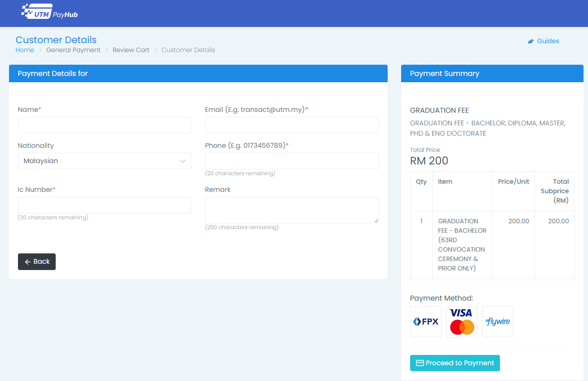This screenshot has height=381, width=588.
Task: Select the Phone number input field
Action: point(292,161)
